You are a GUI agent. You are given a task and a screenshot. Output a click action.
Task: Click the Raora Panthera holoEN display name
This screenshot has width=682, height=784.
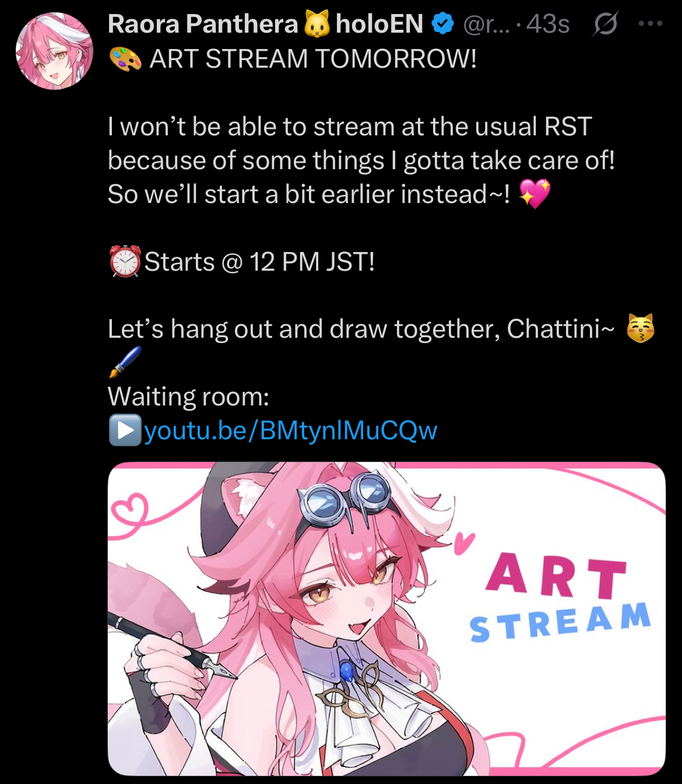tap(265, 24)
